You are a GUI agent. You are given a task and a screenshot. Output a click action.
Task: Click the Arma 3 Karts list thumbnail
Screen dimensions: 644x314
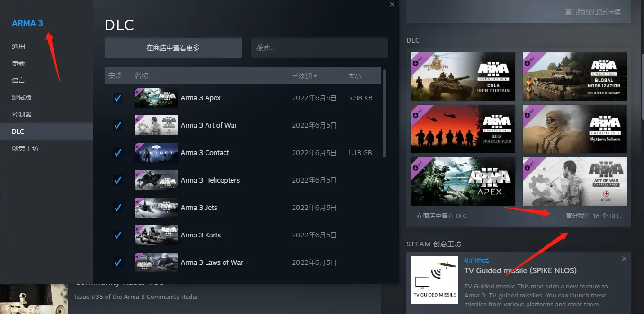tap(156, 235)
